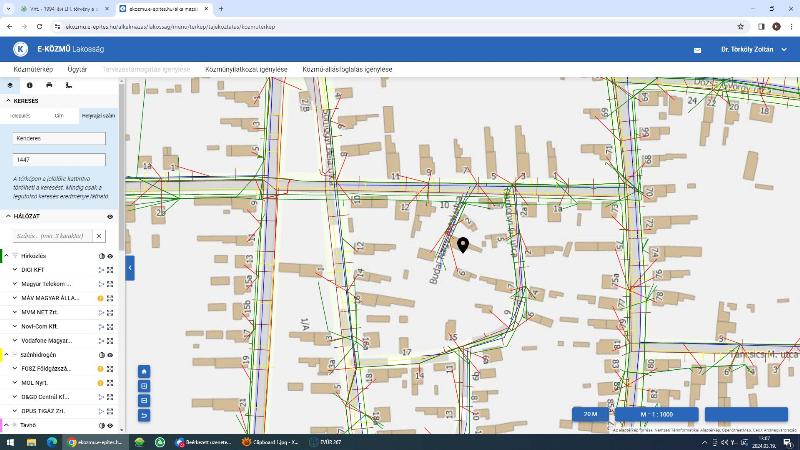Open the layers tab icon in sidebar
The width and height of the screenshot is (800, 450).
coord(10,85)
